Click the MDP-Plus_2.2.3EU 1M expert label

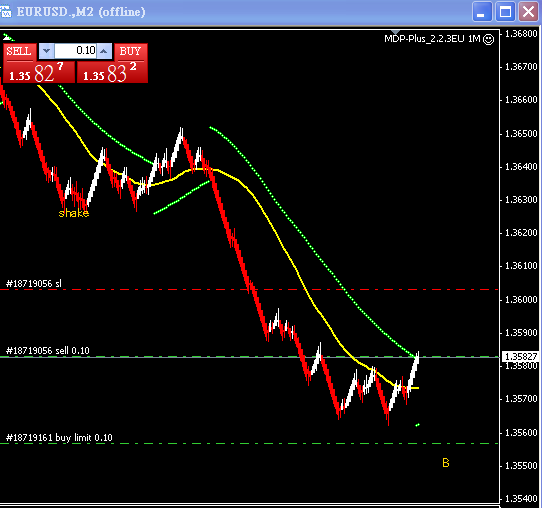(432, 39)
